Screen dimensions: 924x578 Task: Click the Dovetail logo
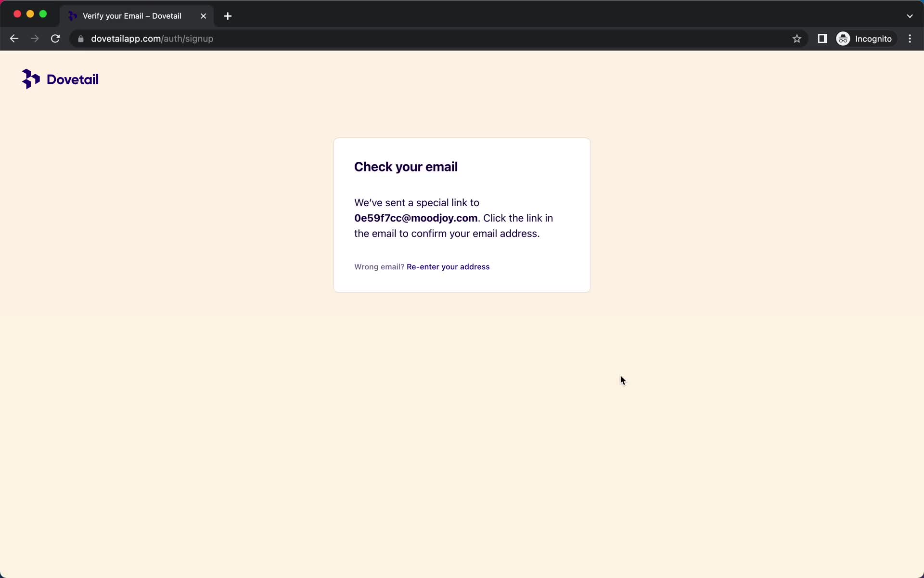coord(60,79)
